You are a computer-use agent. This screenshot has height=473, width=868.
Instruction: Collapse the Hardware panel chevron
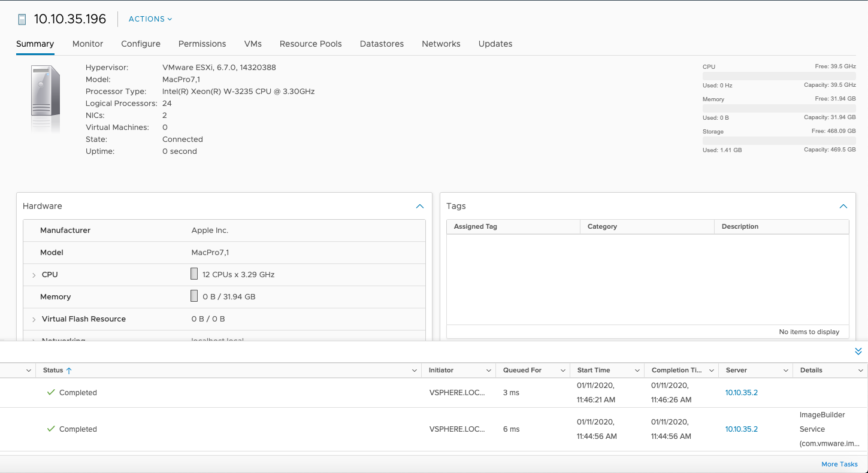[x=420, y=206]
